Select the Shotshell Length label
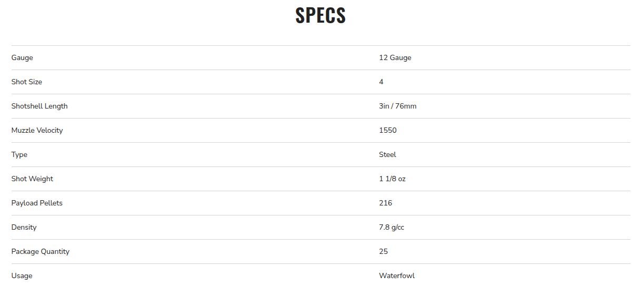The height and width of the screenshot is (295, 644). (x=39, y=106)
